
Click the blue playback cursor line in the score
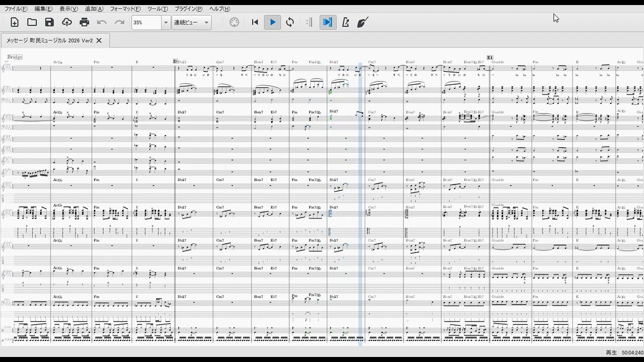(360, 204)
